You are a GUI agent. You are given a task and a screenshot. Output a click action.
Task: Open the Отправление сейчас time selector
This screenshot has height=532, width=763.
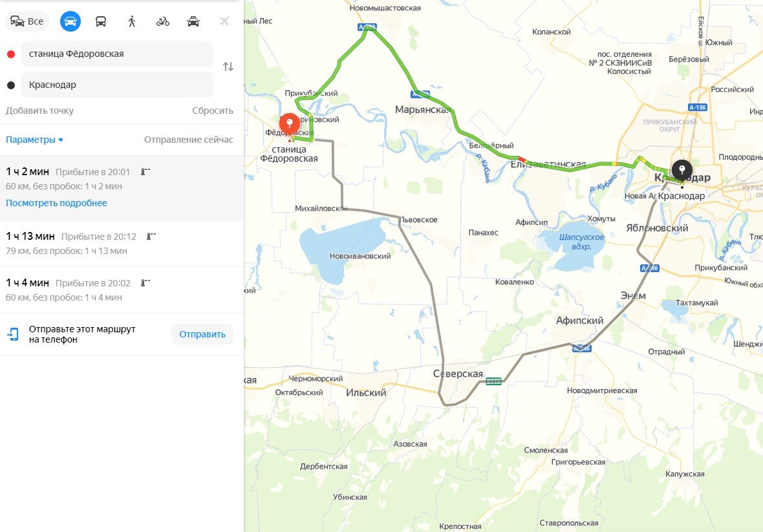[x=188, y=140]
